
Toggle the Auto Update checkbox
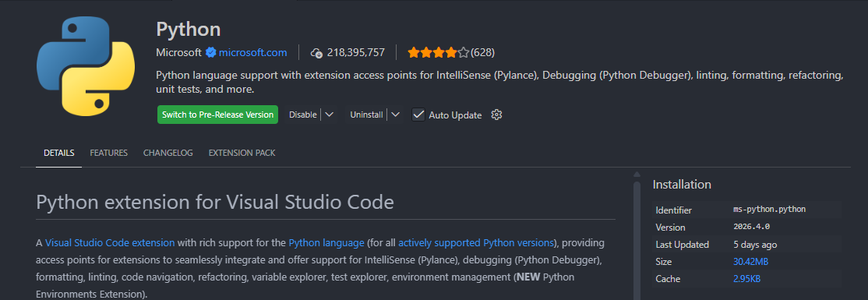click(418, 115)
